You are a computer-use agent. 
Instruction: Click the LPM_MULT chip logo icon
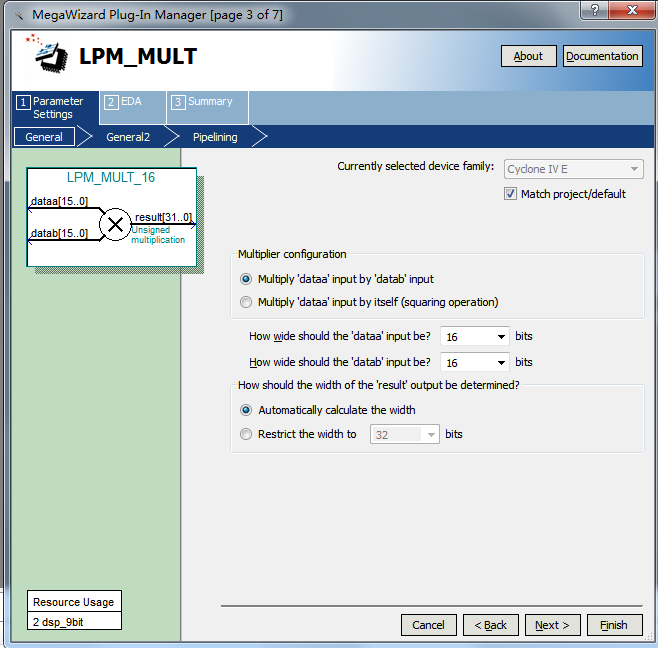tap(47, 55)
